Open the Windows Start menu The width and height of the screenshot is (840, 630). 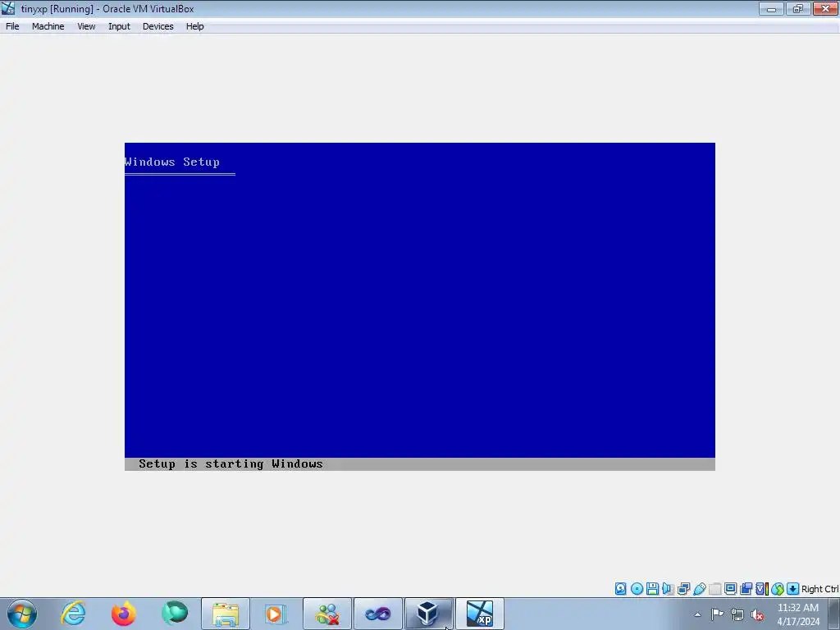pos(22,614)
